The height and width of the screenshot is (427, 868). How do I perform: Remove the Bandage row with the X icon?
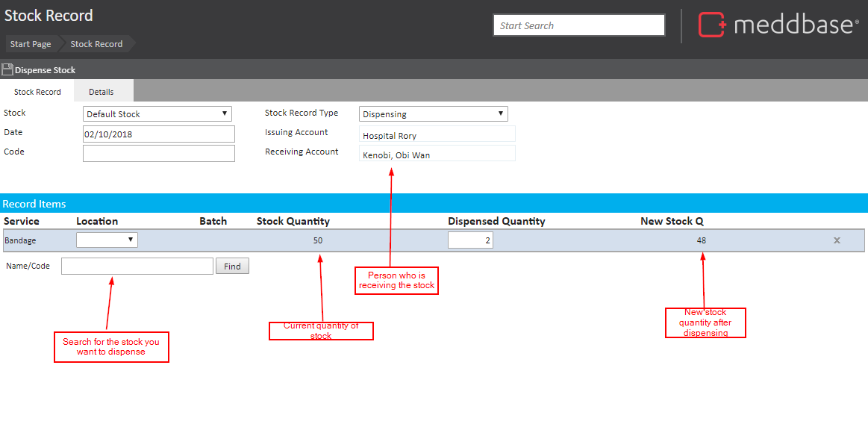(x=837, y=240)
